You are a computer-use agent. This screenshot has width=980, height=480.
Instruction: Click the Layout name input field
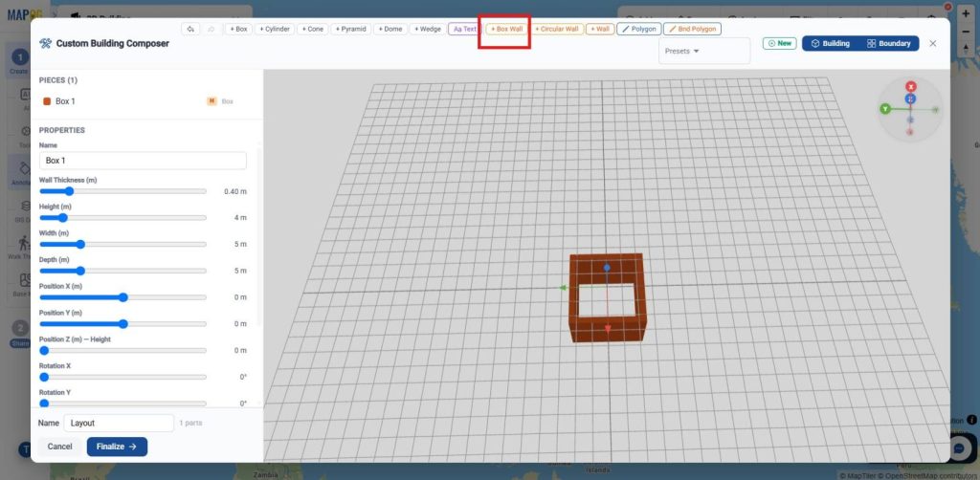[119, 423]
